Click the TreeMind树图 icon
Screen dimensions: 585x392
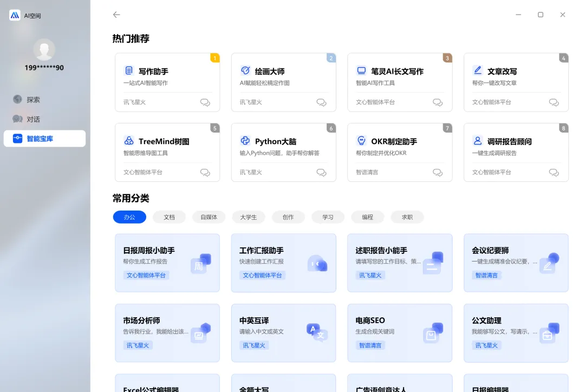[129, 141]
